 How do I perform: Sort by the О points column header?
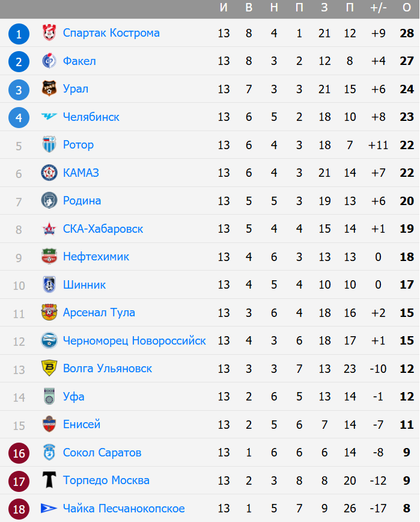click(x=407, y=8)
